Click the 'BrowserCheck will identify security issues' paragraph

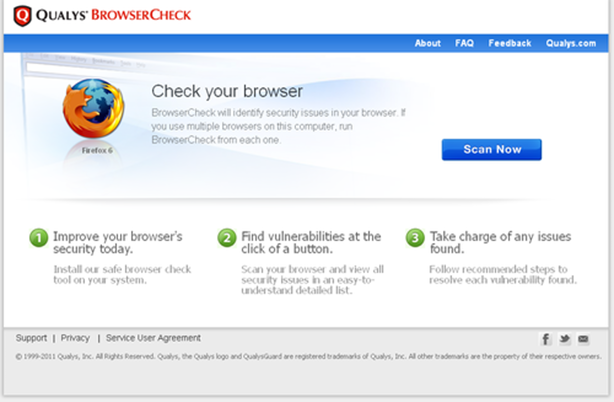[278, 126]
